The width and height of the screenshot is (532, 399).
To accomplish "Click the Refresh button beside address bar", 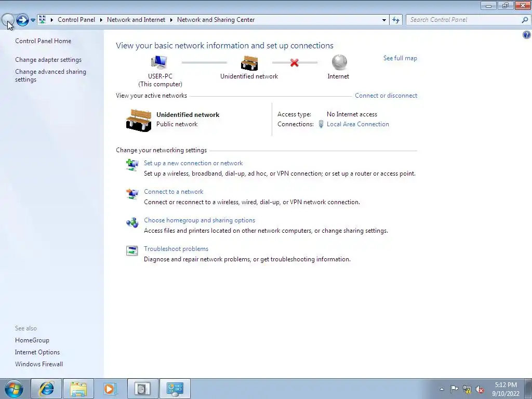I will (396, 20).
